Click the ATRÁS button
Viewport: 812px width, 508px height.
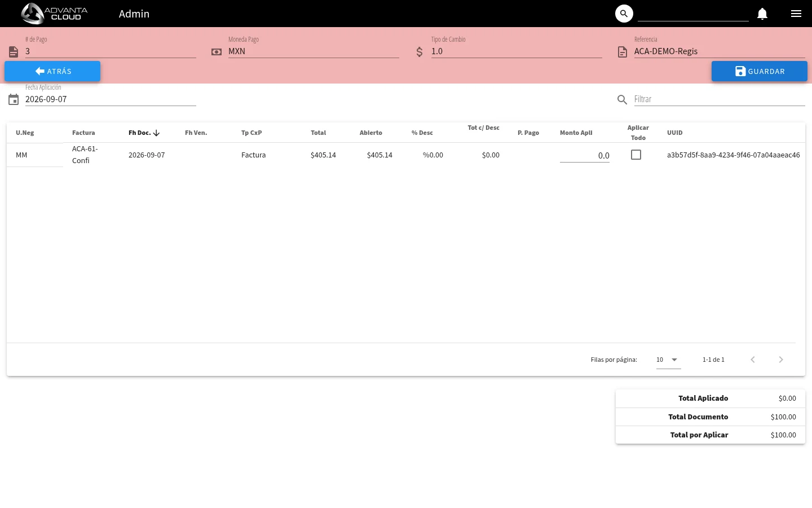point(52,71)
